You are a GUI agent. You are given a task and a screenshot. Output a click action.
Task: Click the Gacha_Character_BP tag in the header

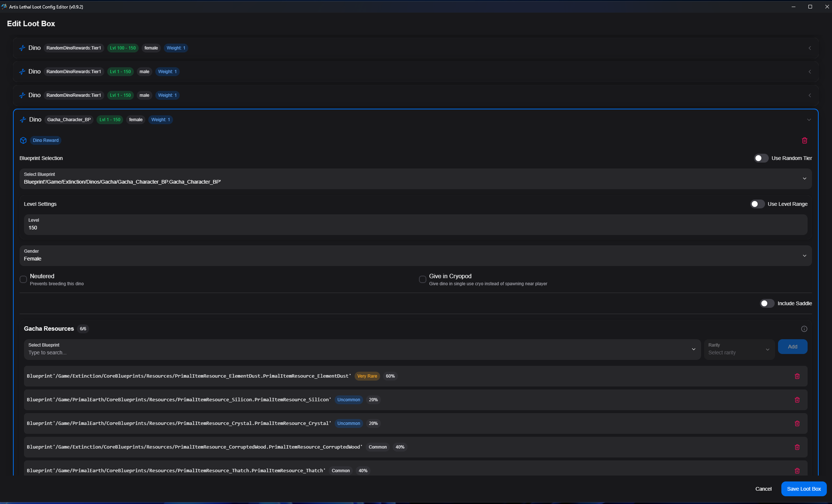pos(69,120)
